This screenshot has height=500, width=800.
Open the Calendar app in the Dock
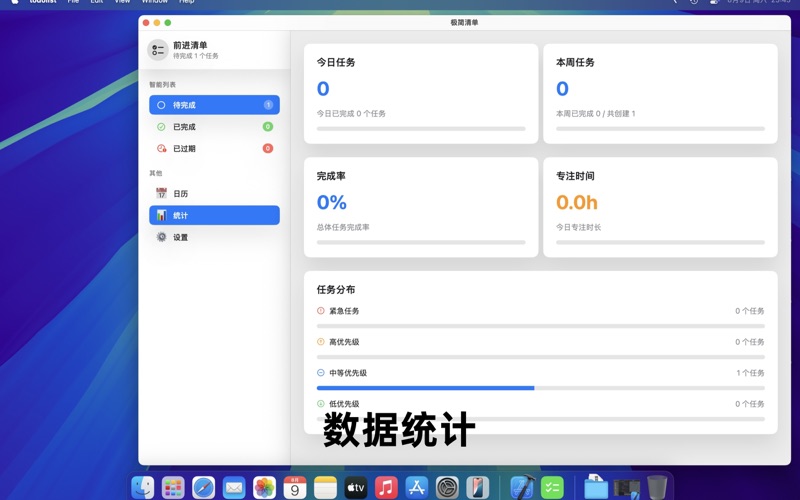click(x=295, y=488)
